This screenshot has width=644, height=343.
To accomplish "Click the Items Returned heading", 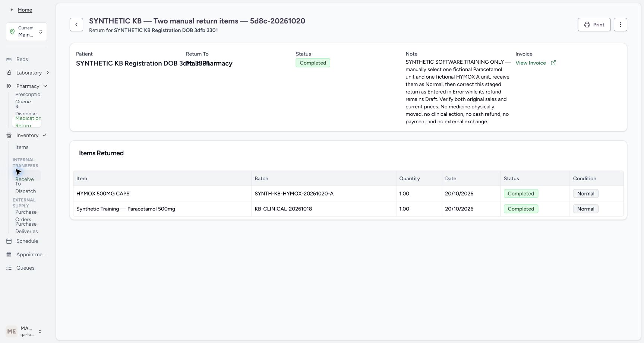I will pyautogui.click(x=101, y=153).
